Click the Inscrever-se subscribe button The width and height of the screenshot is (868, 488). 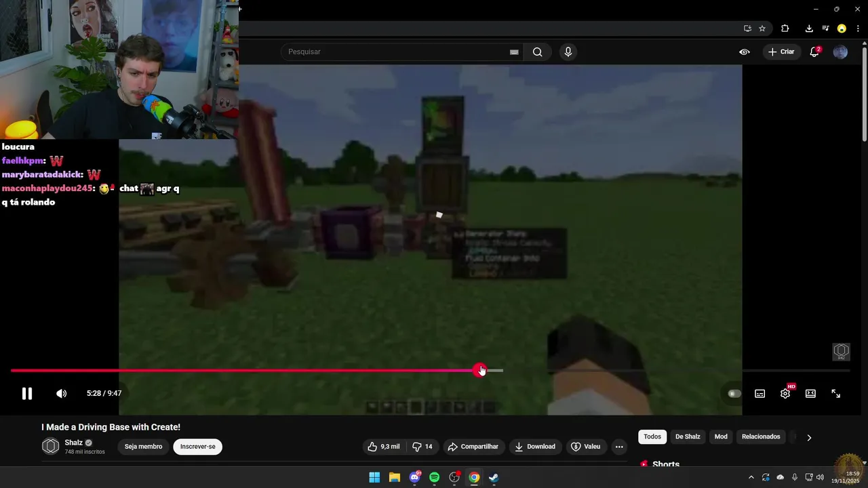[x=198, y=447]
